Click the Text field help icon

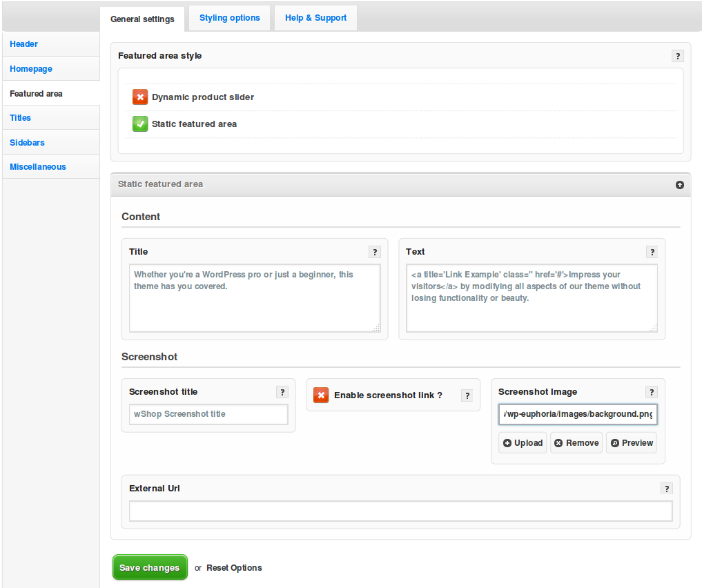pyautogui.click(x=652, y=252)
